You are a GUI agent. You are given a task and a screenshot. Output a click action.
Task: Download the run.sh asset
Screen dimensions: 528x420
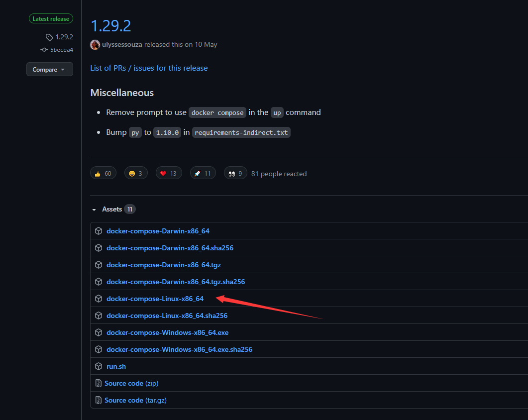point(116,366)
